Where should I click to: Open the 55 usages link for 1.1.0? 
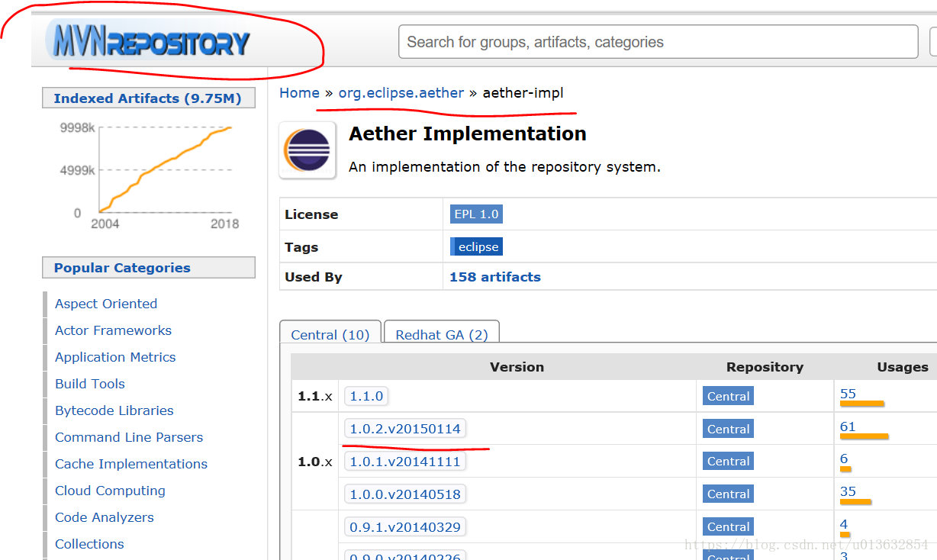848,394
